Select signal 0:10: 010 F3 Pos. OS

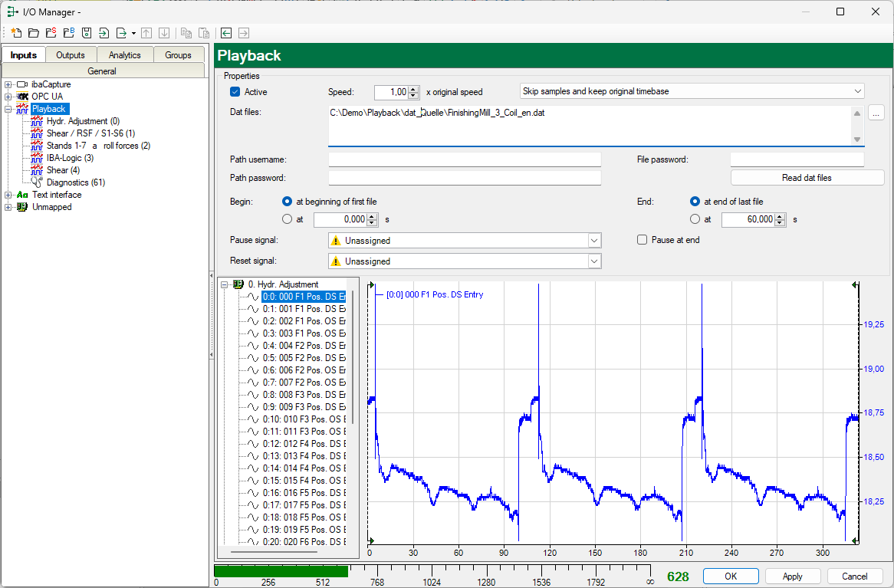click(x=304, y=419)
